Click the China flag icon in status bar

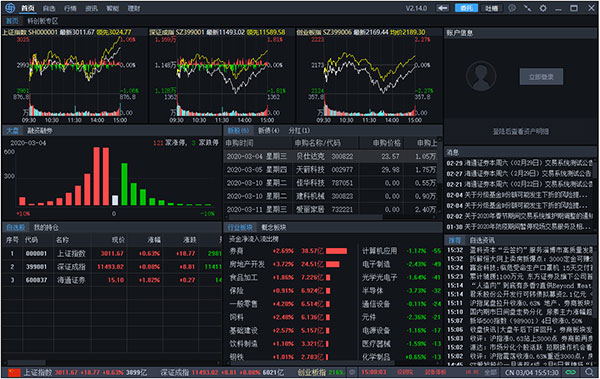(14, 372)
